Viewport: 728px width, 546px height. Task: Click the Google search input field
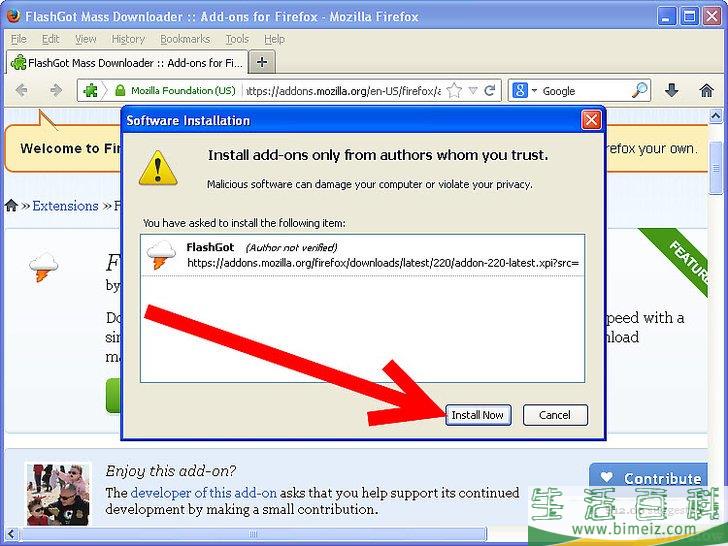click(584, 91)
